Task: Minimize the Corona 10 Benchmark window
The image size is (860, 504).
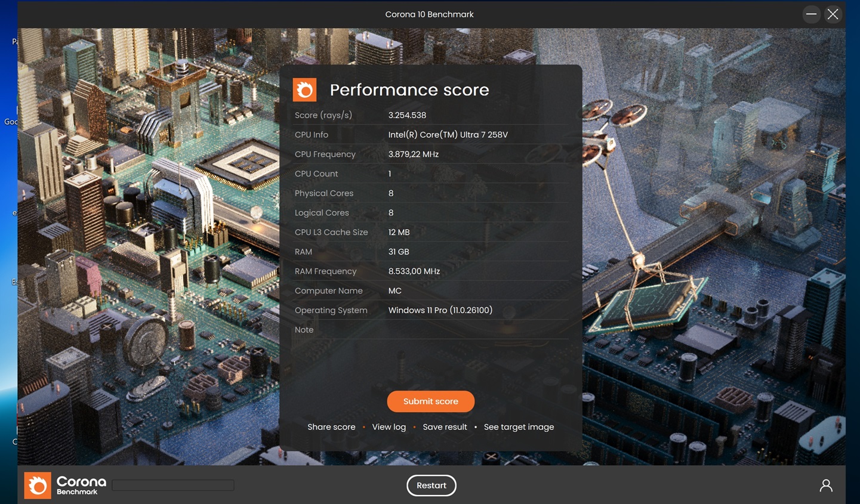Action: coord(811,14)
